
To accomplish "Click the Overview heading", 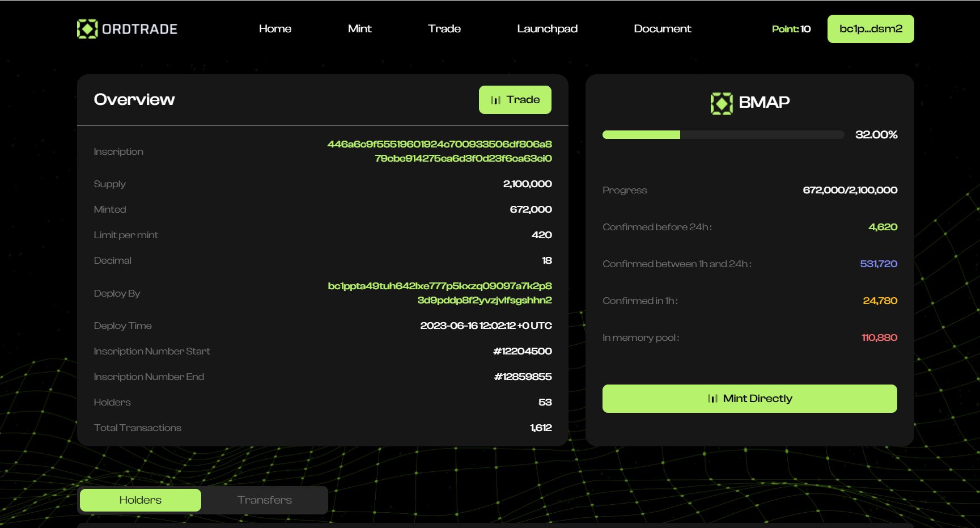I will [134, 100].
